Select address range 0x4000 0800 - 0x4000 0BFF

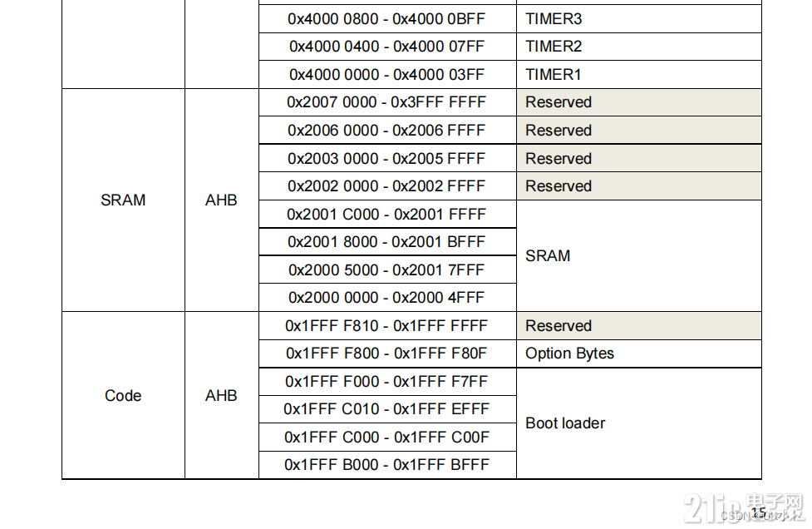[x=386, y=19]
